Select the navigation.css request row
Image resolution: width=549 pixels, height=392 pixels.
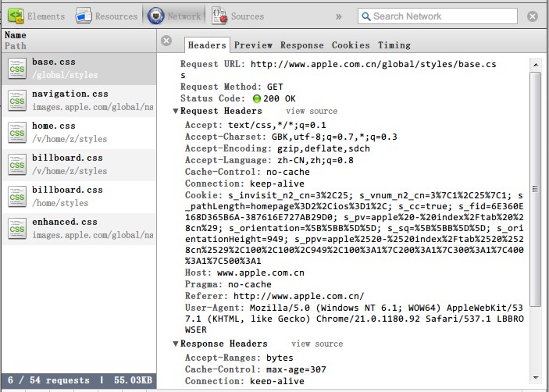79,101
